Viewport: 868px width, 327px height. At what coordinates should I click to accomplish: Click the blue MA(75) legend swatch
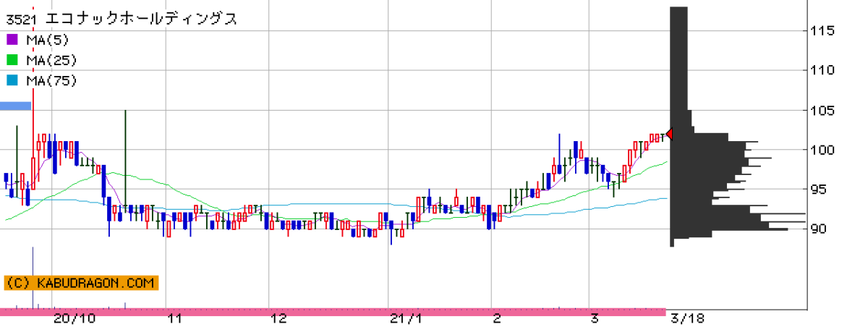pos(12,80)
